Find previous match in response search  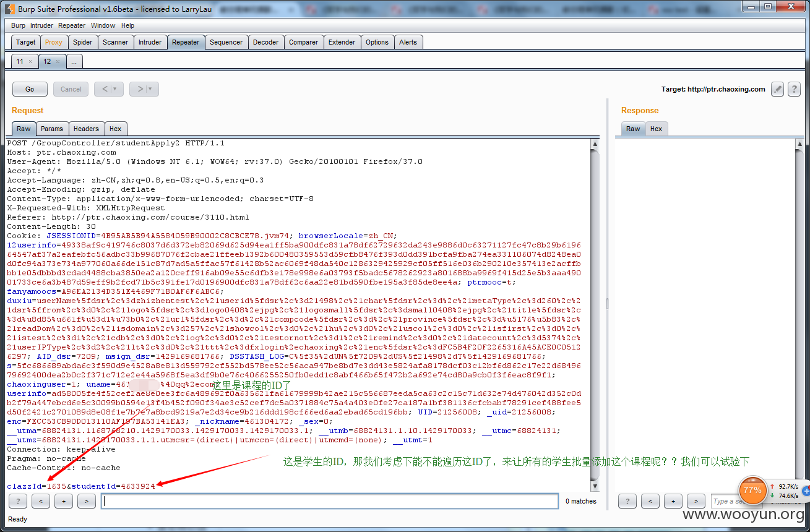click(650, 501)
